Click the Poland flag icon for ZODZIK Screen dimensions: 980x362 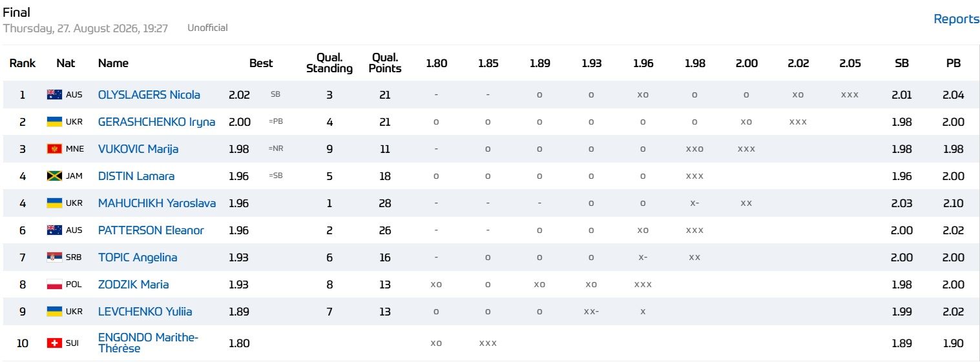(54, 285)
